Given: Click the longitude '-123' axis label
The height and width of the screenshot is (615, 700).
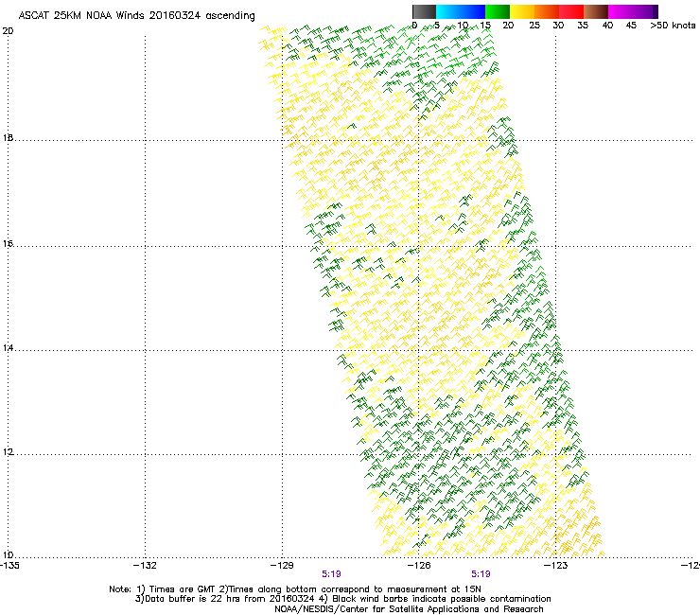Looking at the screenshot, I should tap(556, 566).
